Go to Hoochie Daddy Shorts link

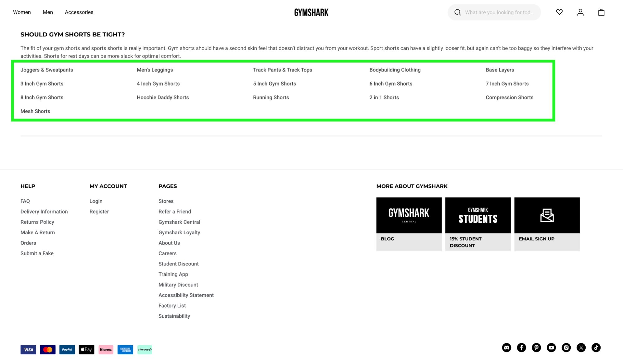(163, 97)
